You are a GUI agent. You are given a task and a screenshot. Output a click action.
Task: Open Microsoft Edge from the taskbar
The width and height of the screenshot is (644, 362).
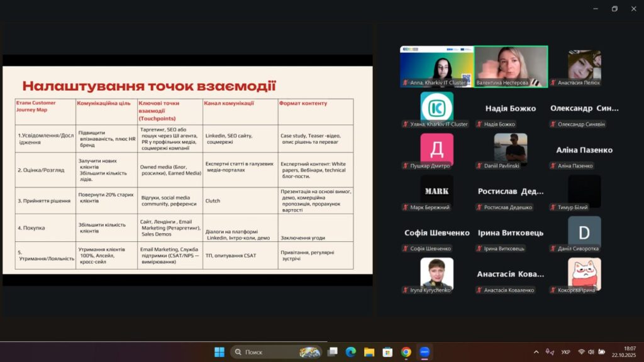pyautogui.click(x=350, y=352)
